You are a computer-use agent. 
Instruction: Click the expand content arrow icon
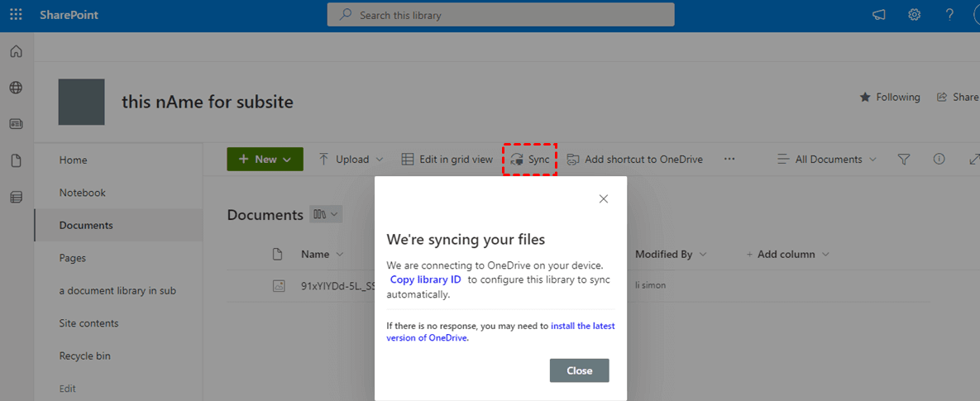click(x=973, y=160)
